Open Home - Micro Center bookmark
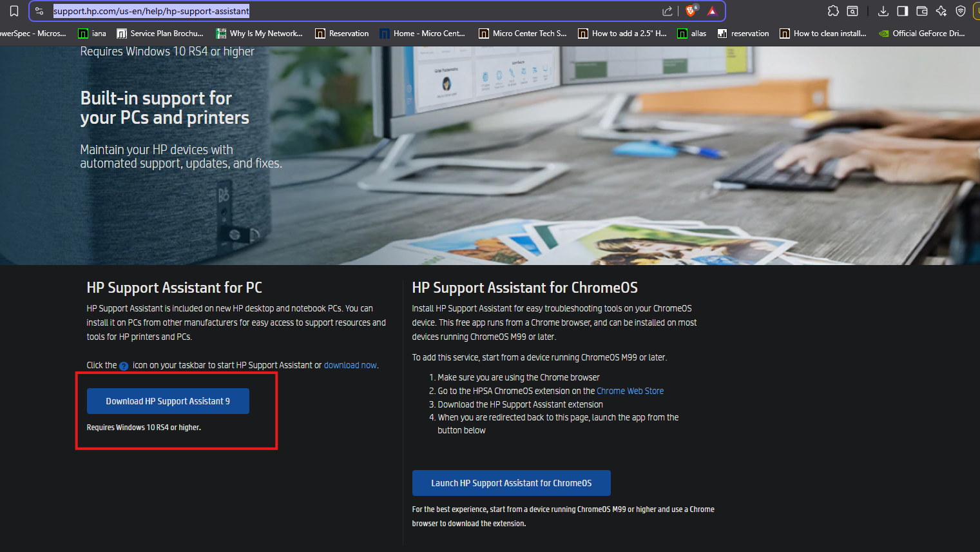 click(423, 34)
